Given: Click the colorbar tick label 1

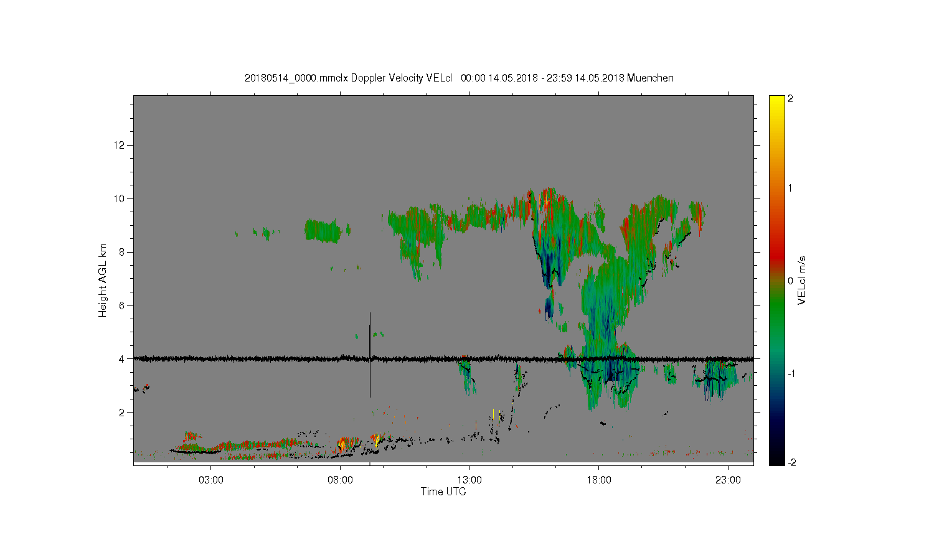Looking at the screenshot, I should [790, 188].
